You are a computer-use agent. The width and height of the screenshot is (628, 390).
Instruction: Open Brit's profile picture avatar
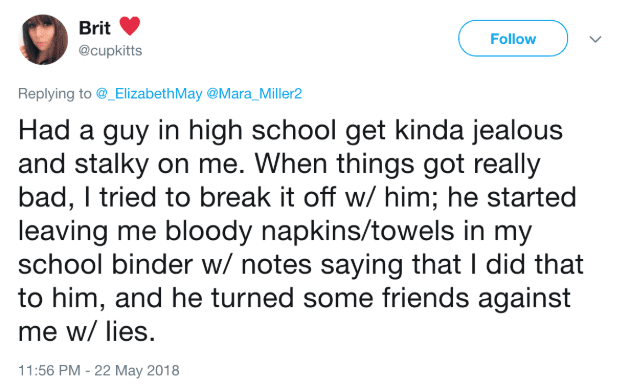[43, 40]
